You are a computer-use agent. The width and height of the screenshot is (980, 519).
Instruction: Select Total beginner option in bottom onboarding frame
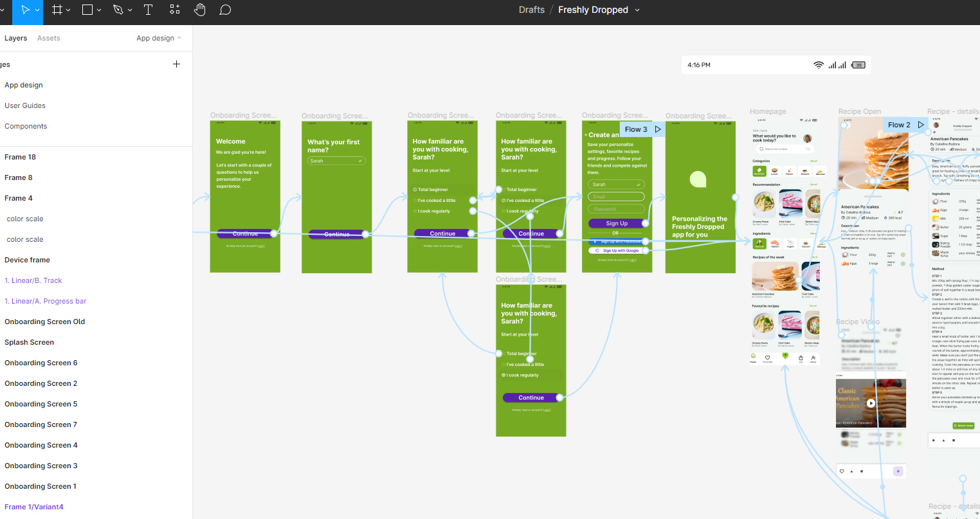click(x=521, y=354)
